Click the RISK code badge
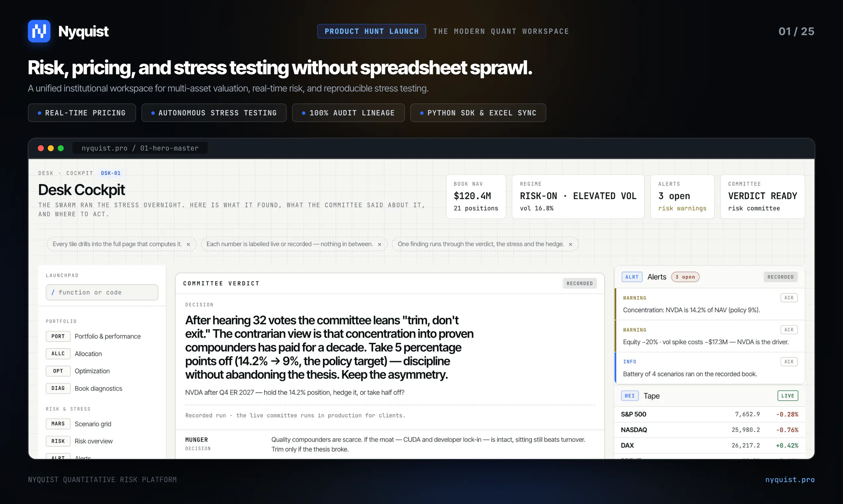The height and width of the screenshot is (504, 843). pos(58,441)
